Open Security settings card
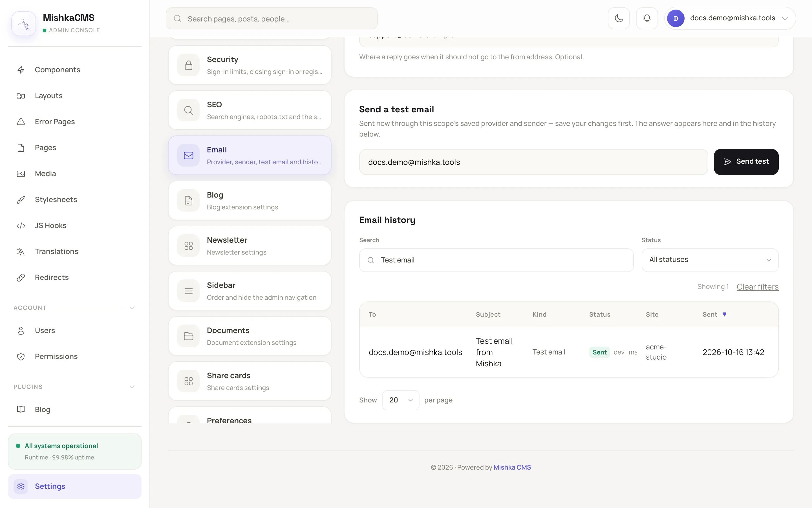Image resolution: width=812 pixels, height=508 pixels. tap(250, 65)
